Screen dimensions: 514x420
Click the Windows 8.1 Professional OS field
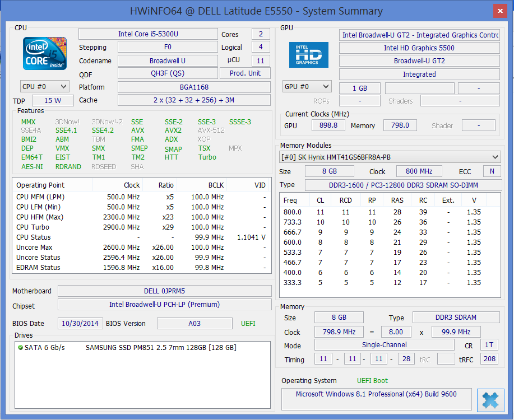pos(376,399)
